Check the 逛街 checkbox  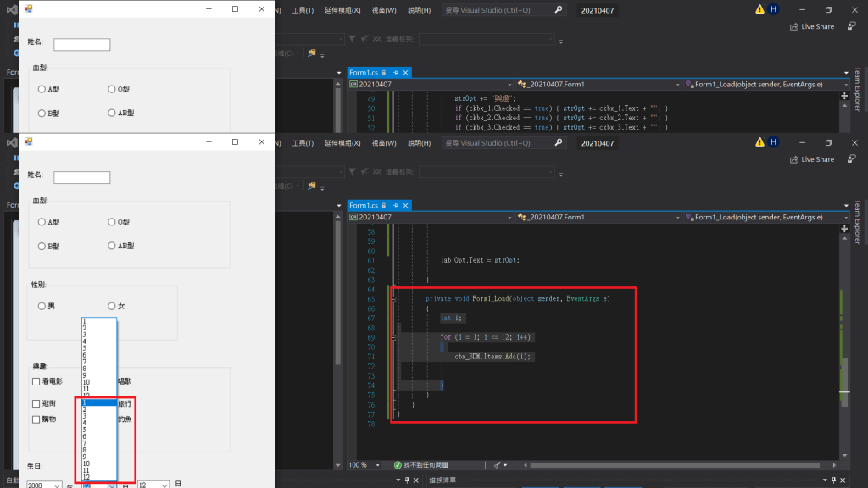(x=36, y=404)
